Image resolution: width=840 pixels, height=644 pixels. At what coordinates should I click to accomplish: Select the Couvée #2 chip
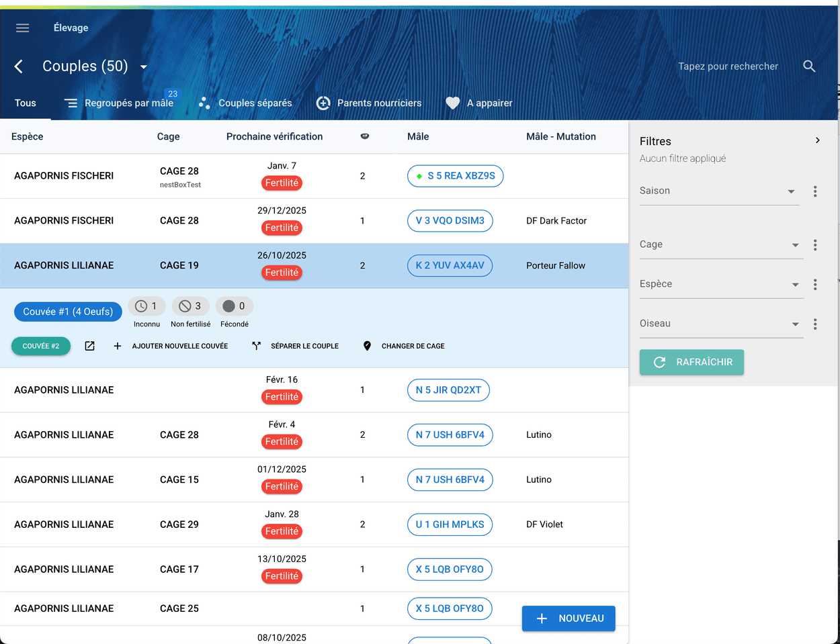click(41, 346)
